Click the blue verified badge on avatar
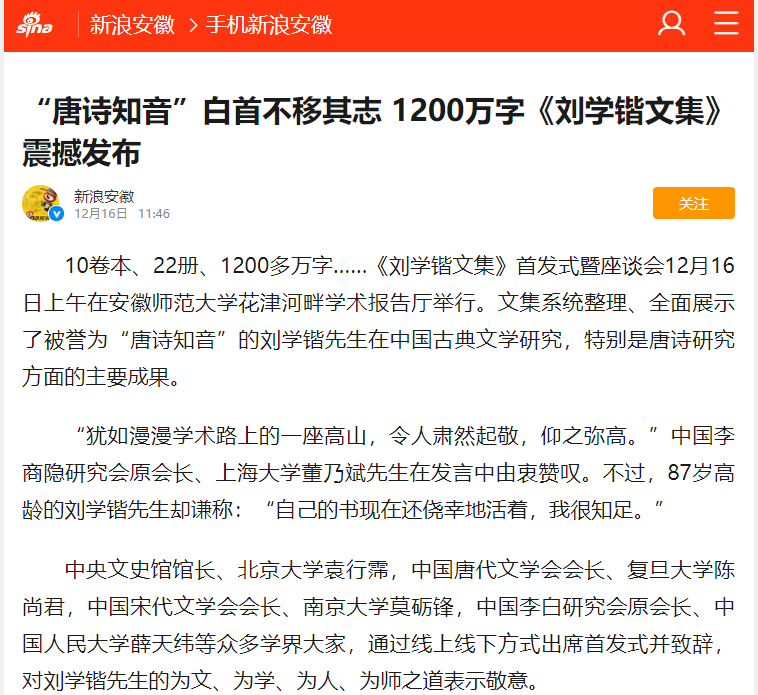The height and width of the screenshot is (695, 758). 57,213
